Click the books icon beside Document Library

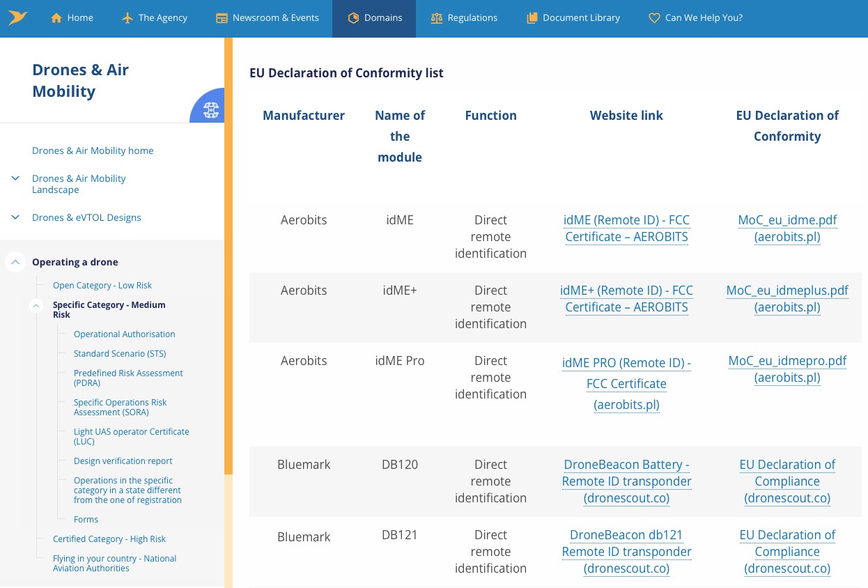(x=532, y=18)
